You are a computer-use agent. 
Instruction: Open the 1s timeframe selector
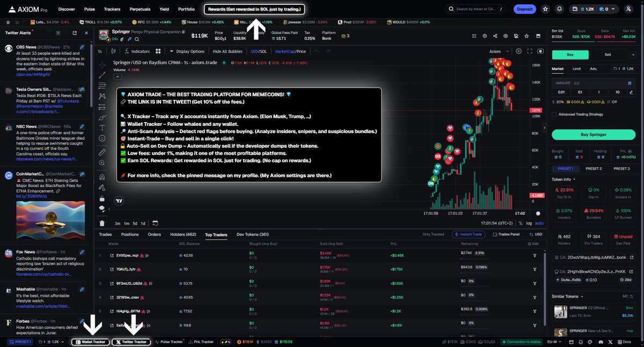(x=100, y=52)
